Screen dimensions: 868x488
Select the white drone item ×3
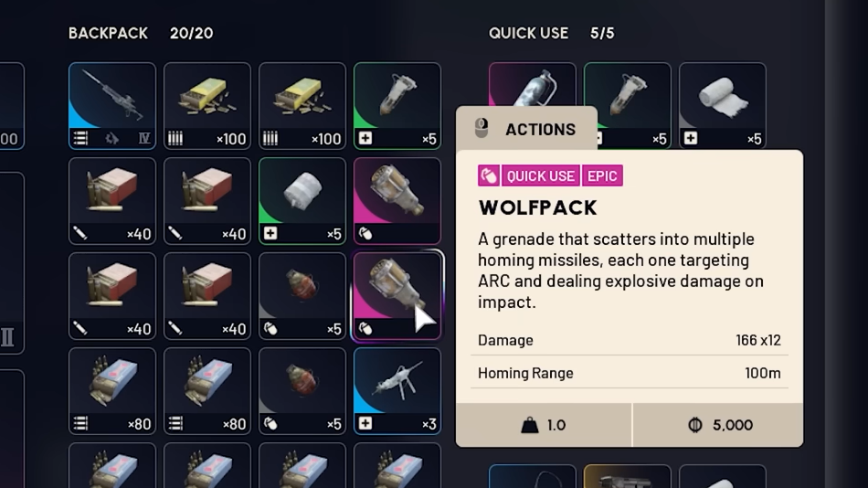[397, 391]
